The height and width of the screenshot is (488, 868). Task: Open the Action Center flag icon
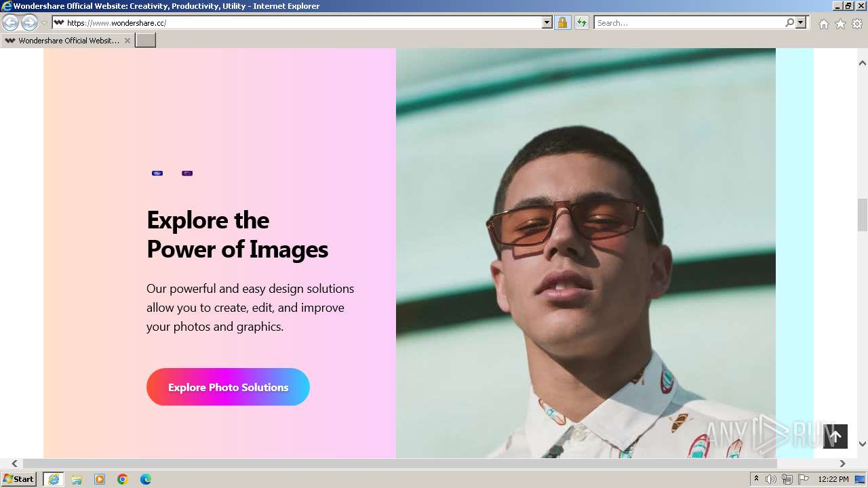tap(804, 479)
